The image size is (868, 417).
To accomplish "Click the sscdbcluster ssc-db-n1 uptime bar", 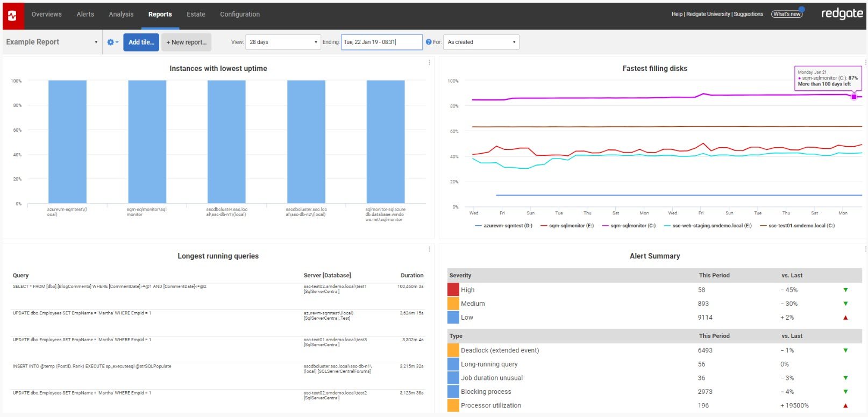I will 226,142.
